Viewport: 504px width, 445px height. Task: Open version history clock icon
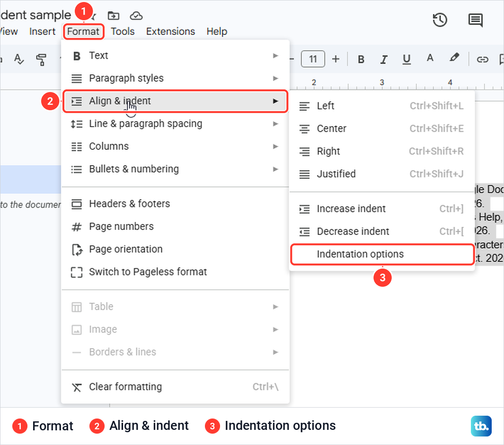[440, 20]
